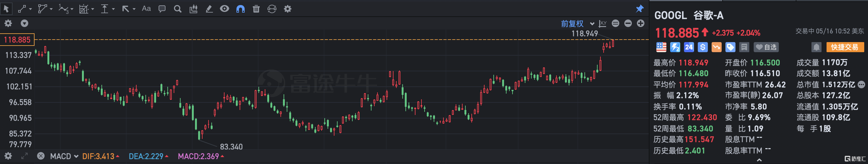Toggle drawings visibility with the eye icon
Viewport: 868px width, 164px height.
tap(225, 9)
